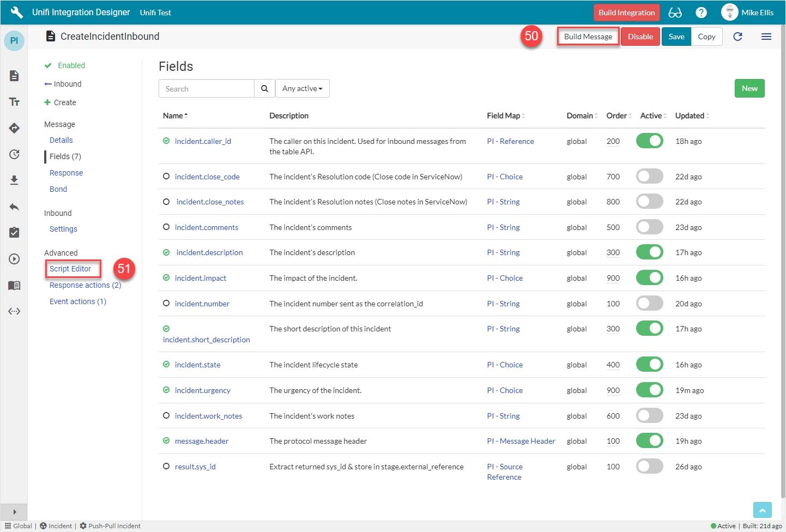Screen dimensions: 786x532
Task: Click the refresh icon beside Copy
Action: pos(737,37)
